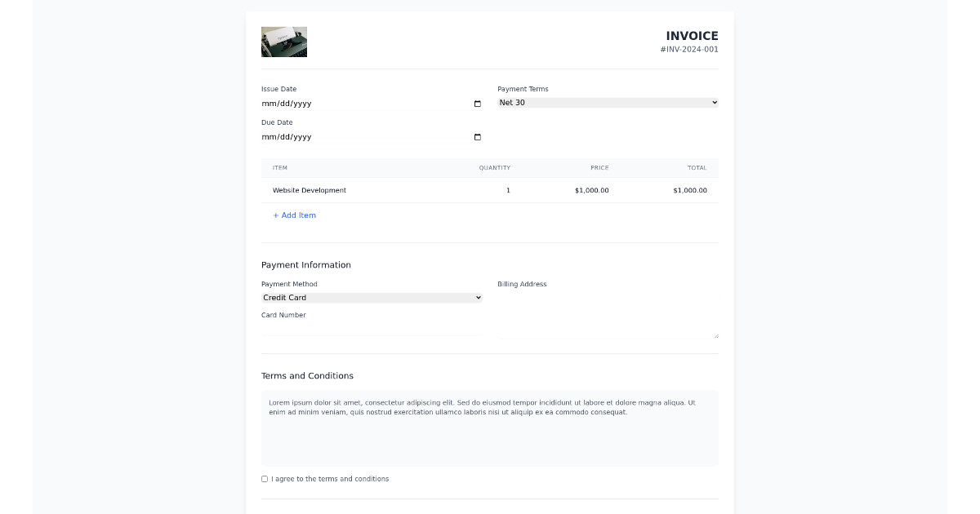This screenshot has height=514, width=980.
Task: Click the Billing Address resize grip
Action: coord(715,335)
